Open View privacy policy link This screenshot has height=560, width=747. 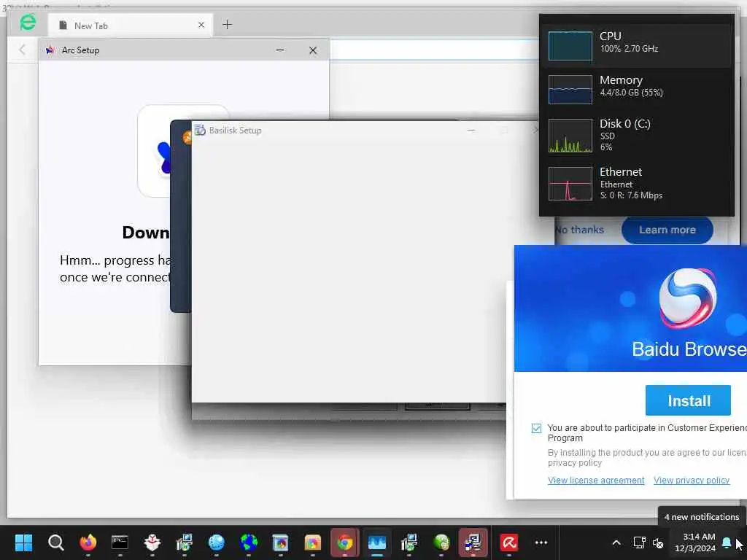(692, 480)
